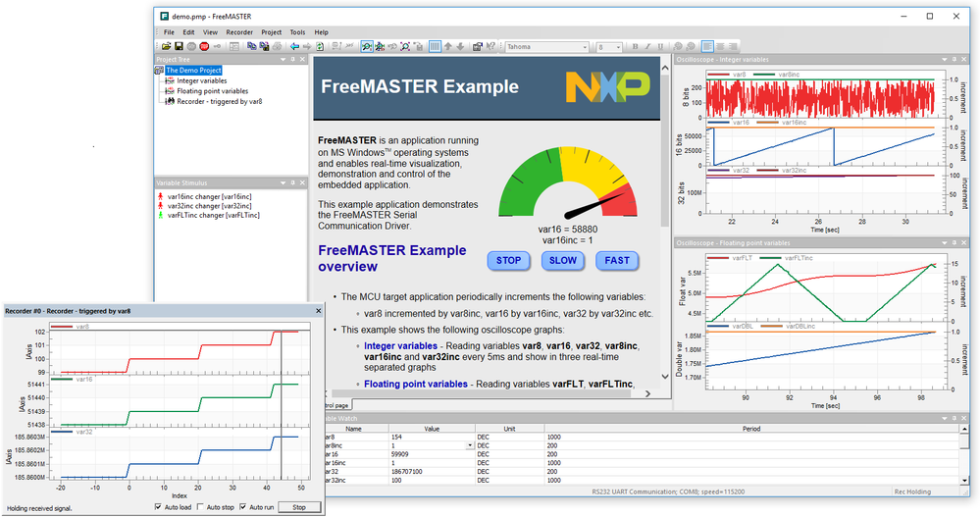Click the highlighted magnifier zoom tool icon
The image size is (980, 517).
click(x=366, y=46)
